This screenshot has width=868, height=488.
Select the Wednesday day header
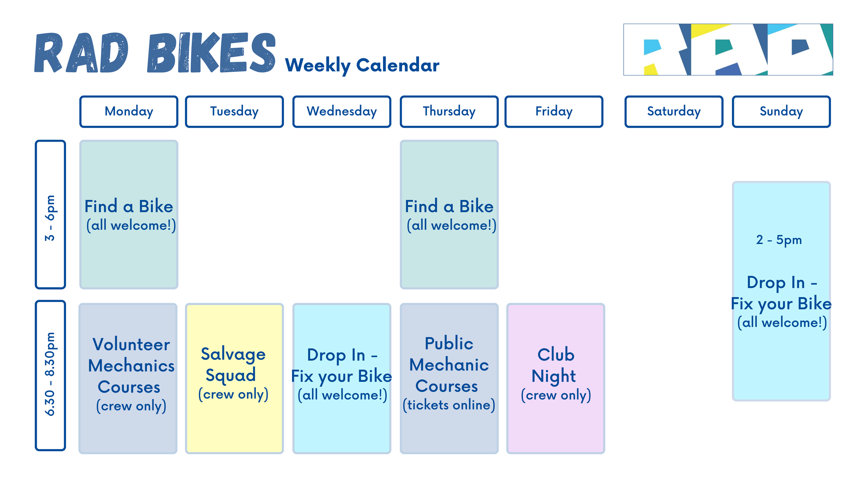click(342, 112)
